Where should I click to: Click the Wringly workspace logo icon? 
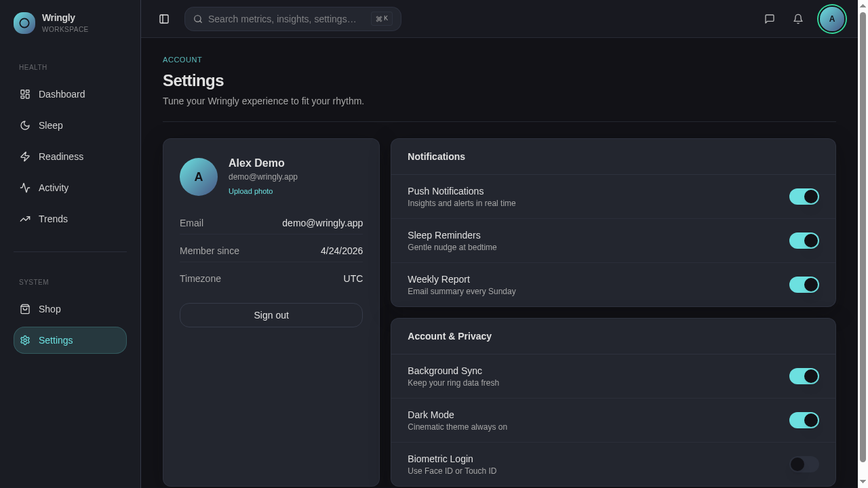pyautogui.click(x=24, y=23)
